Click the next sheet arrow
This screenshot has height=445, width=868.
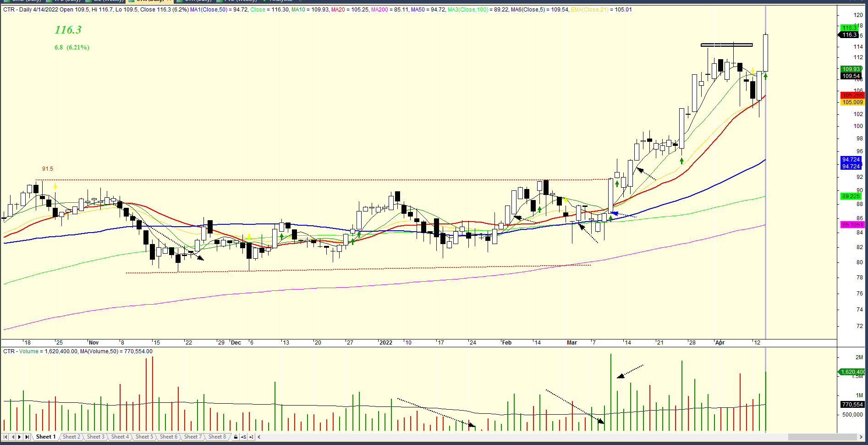(x=20, y=437)
